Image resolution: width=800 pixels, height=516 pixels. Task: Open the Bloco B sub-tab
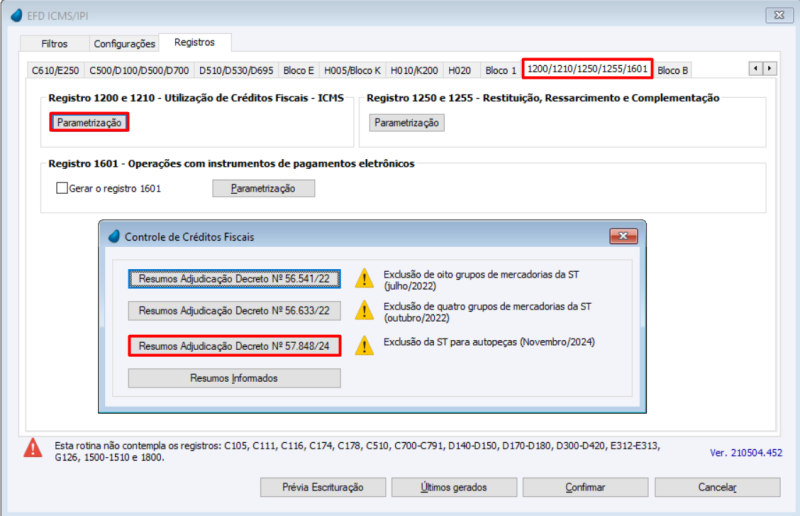coord(672,70)
